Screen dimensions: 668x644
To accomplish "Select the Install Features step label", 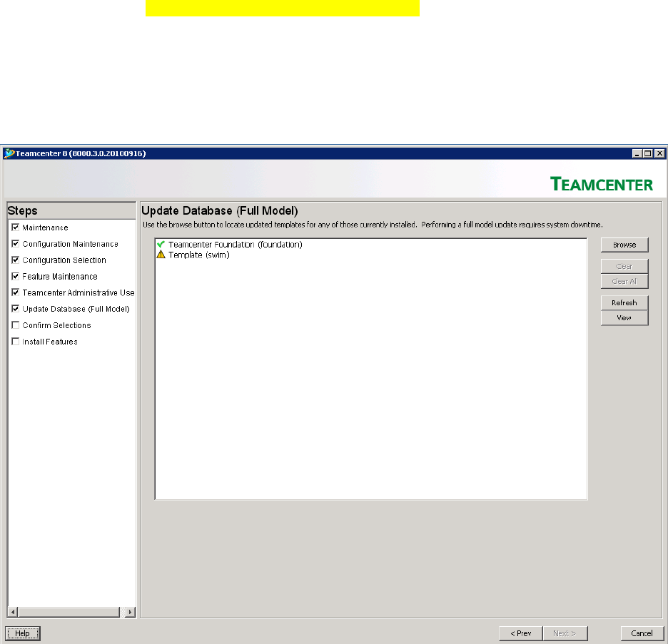I will [x=50, y=342].
